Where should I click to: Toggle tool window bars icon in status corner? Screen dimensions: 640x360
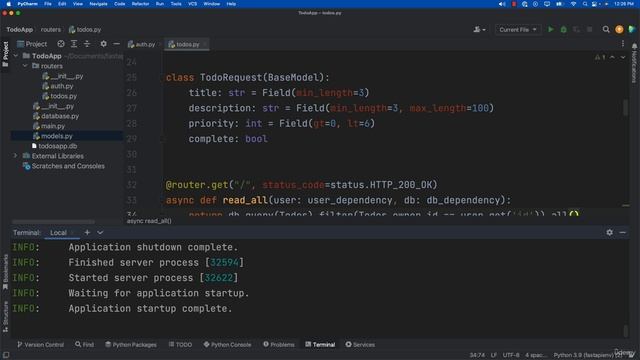(x=6, y=355)
